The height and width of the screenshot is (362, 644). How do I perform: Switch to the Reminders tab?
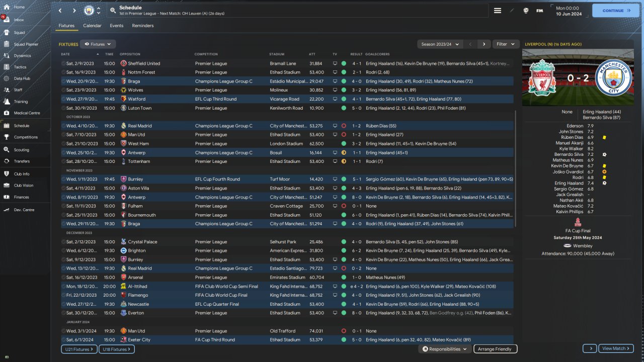tap(143, 26)
